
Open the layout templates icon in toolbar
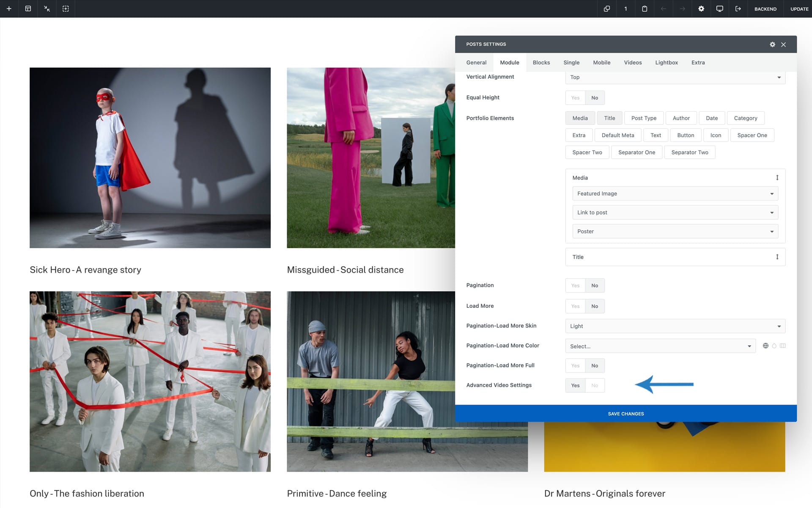(x=28, y=8)
